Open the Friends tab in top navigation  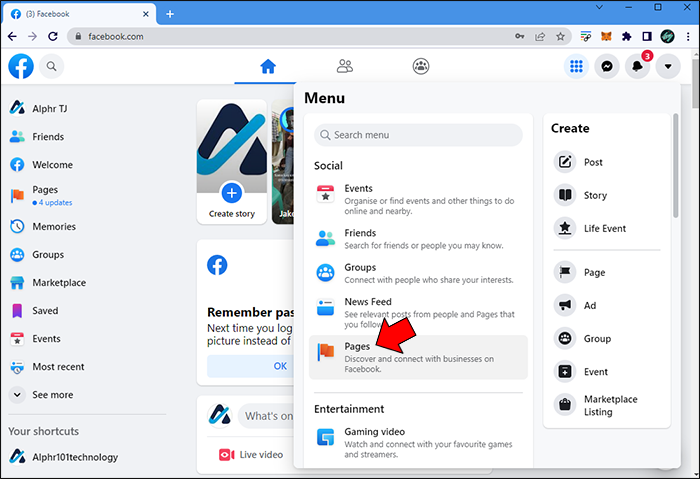(345, 67)
